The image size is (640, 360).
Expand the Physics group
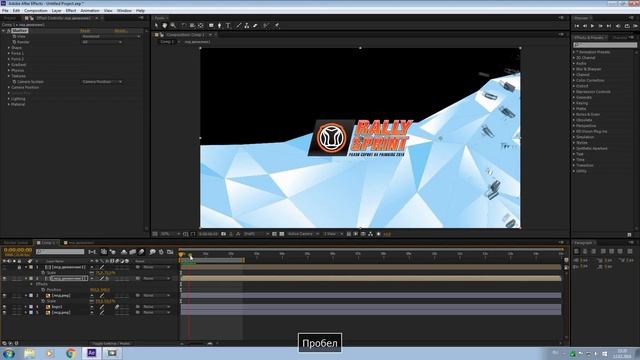9,70
